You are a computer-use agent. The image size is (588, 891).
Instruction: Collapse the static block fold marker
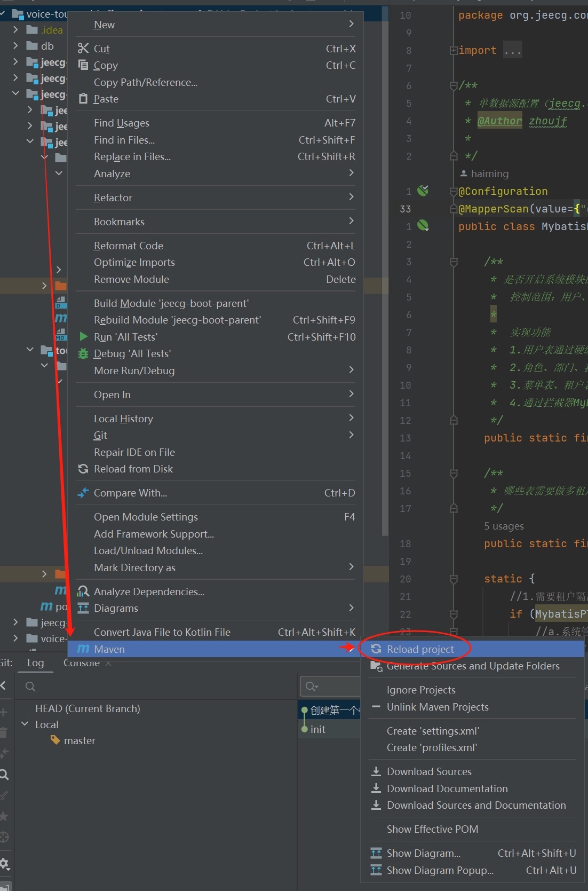coord(454,579)
